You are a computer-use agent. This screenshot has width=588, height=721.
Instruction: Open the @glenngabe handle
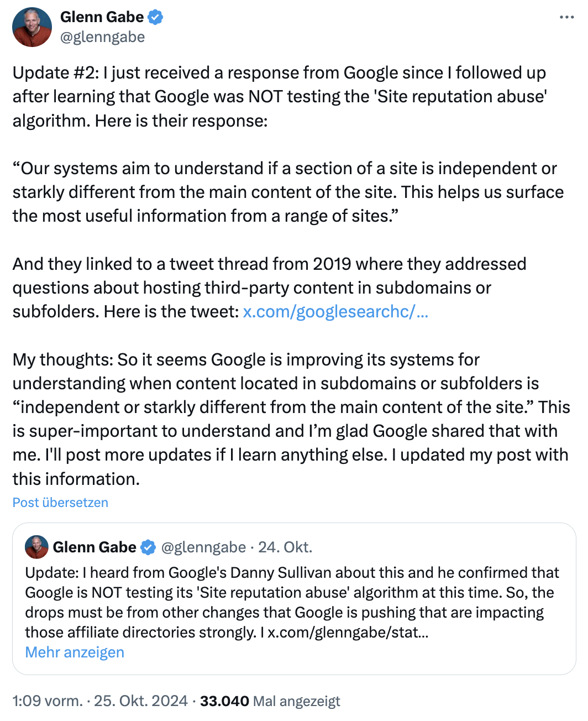tap(102, 37)
